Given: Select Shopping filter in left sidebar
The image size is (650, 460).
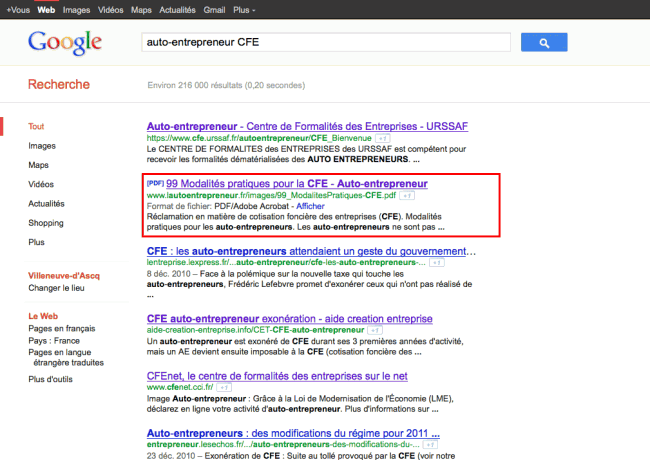Looking at the screenshot, I should 46,223.
